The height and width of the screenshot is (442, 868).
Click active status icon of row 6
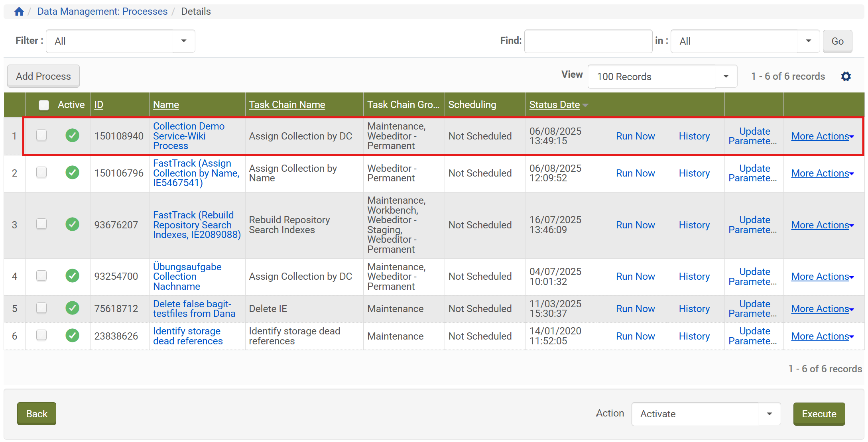coord(72,336)
